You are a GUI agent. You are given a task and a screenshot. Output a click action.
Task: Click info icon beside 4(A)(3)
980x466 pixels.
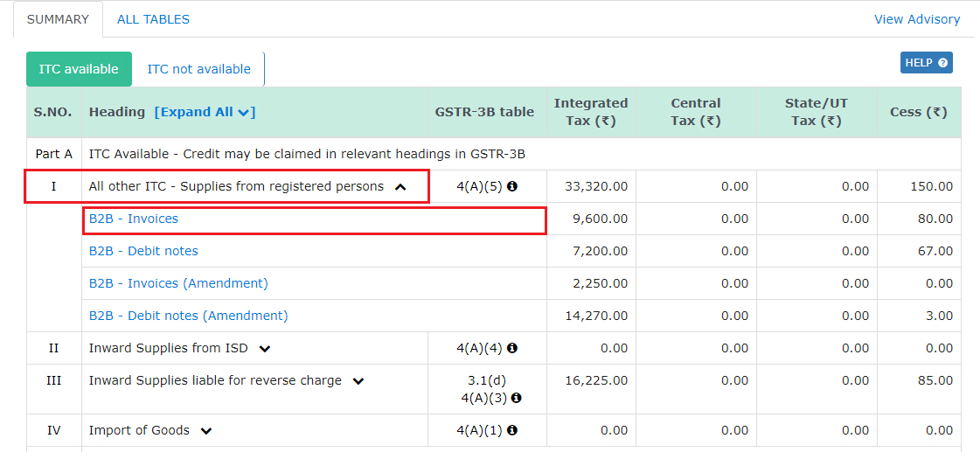pyautogui.click(x=517, y=398)
